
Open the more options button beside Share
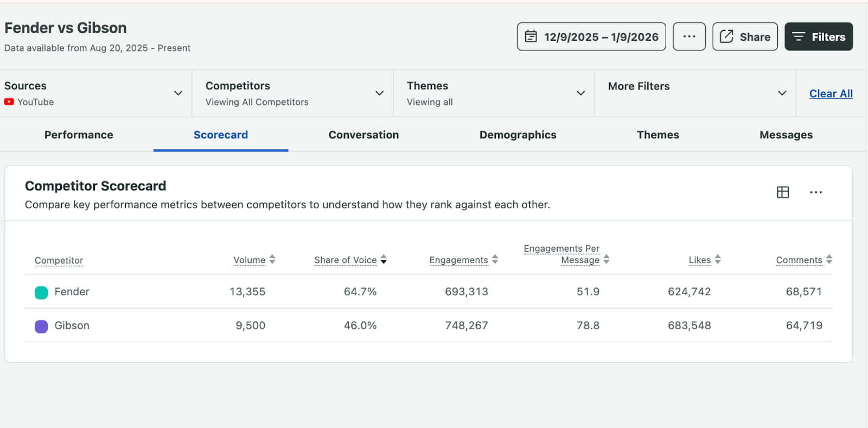pos(689,36)
